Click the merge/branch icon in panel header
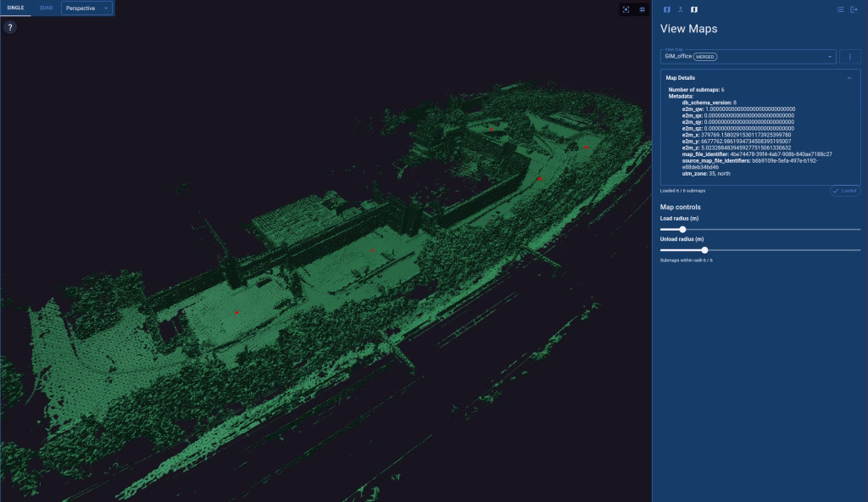868x502 pixels. point(680,9)
